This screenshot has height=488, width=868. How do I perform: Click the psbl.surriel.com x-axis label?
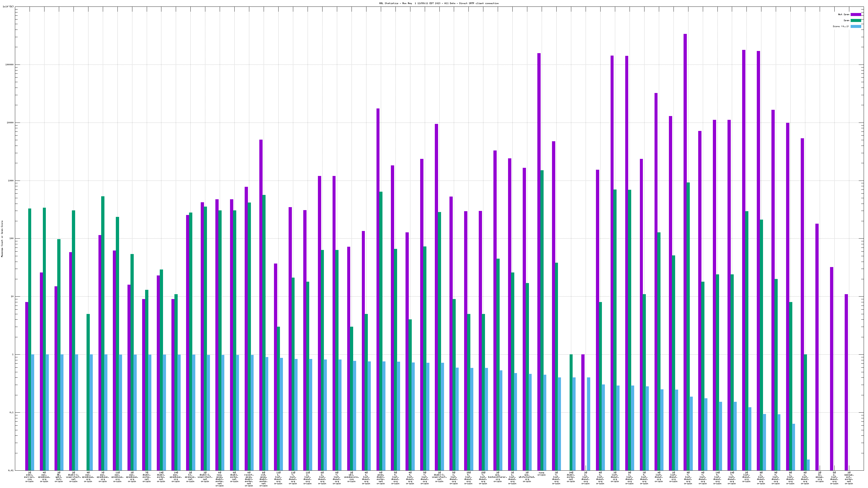pyautogui.click(x=29, y=477)
